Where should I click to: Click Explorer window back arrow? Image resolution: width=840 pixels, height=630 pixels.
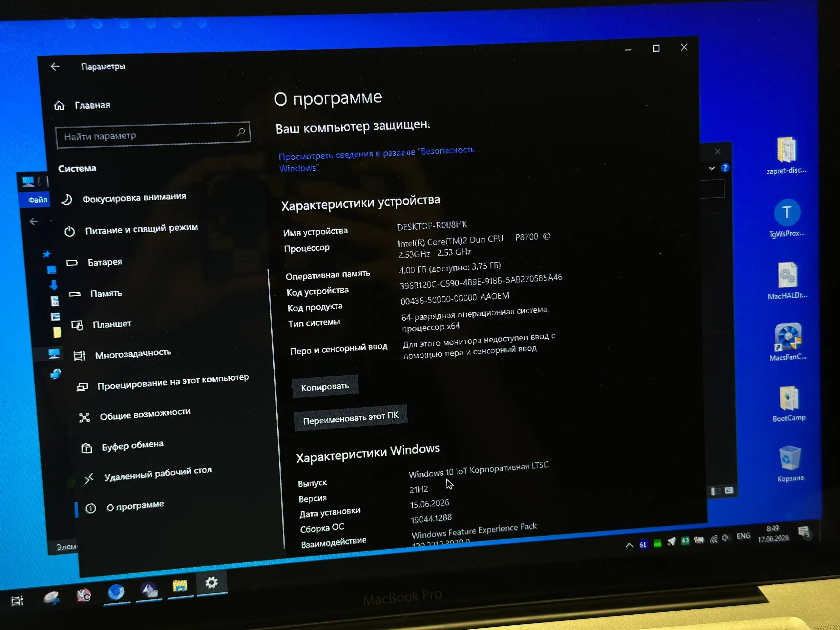[34, 221]
